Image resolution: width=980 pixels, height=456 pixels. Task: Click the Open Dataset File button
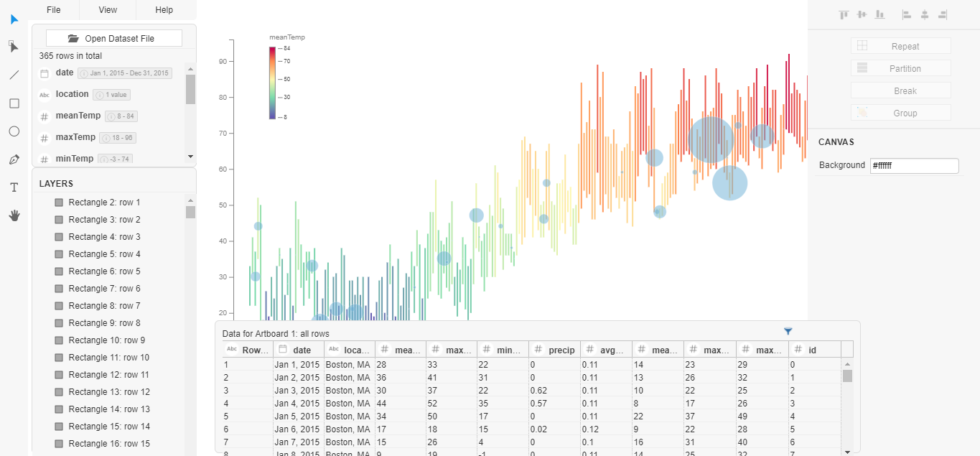113,37
